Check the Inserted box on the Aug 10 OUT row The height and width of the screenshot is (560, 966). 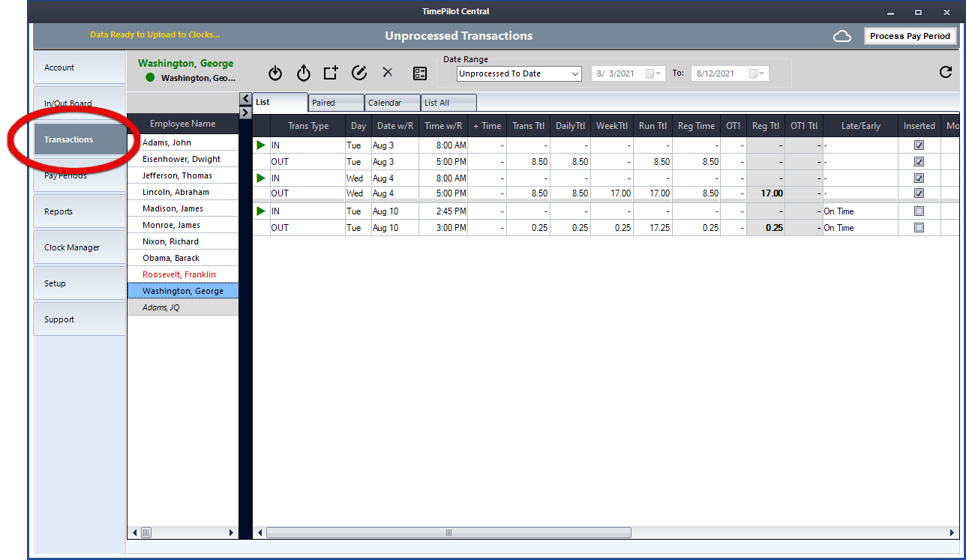[x=919, y=227]
